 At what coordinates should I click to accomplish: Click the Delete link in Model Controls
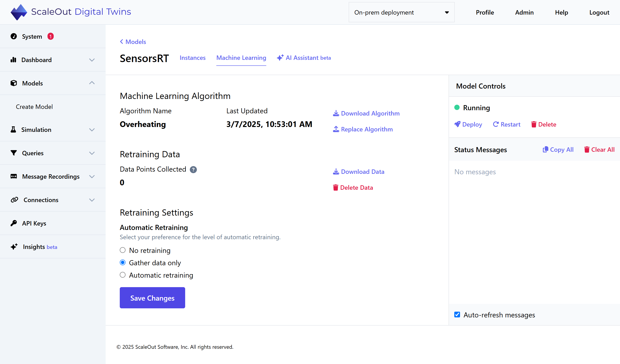[544, 124]
